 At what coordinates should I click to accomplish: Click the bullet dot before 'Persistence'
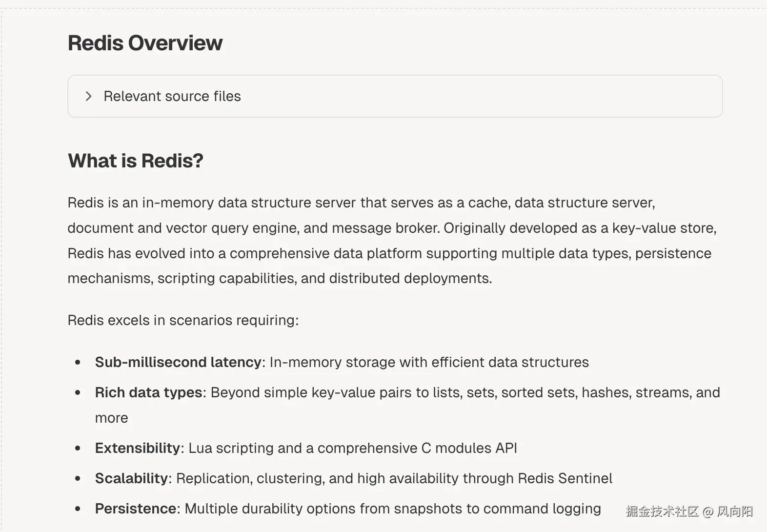[x=78, y=509]
